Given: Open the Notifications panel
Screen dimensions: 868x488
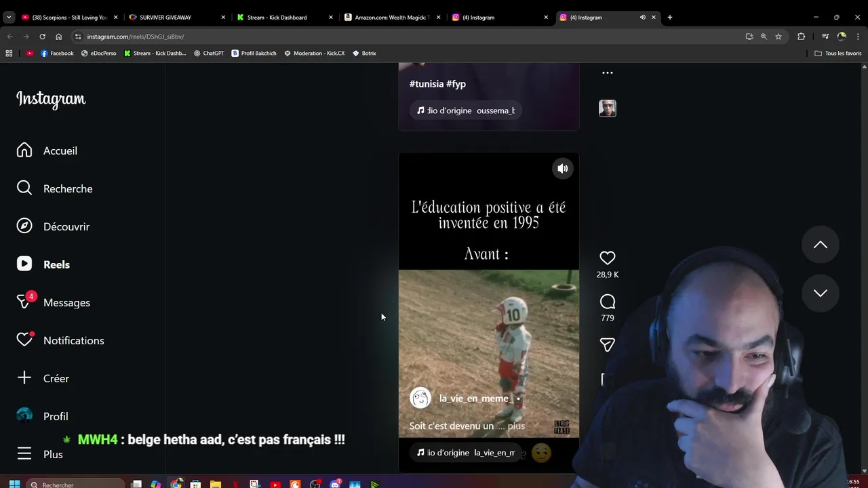Looking at the screenshot, I should pyautogui.click(x=60, y=340).
